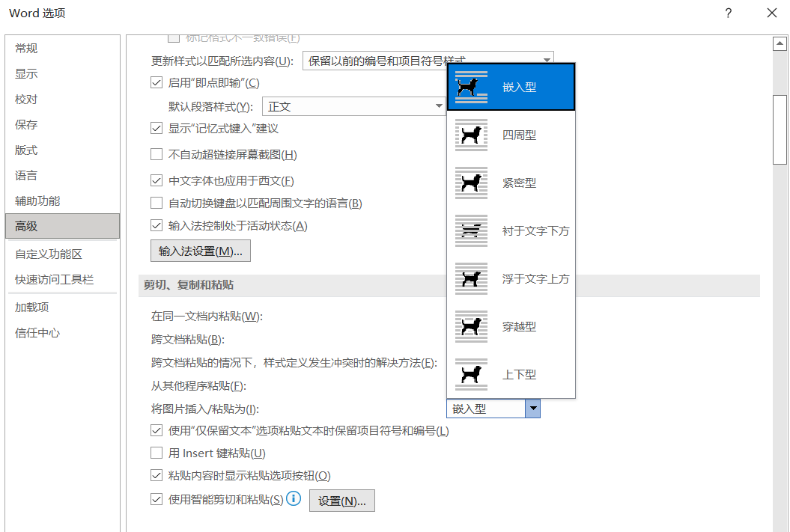The height and width of the screenshot is (532, 790).
Task: Click the 浮于文字上方 wrap icon
Action: pyautogui.click(x=471, y=278)
